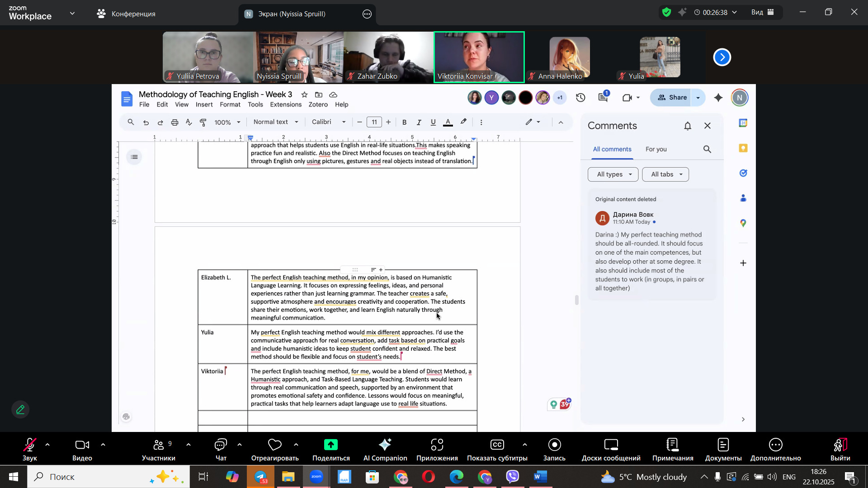Click the Print icon in Docs toolbar

click(x=175, y=122)
